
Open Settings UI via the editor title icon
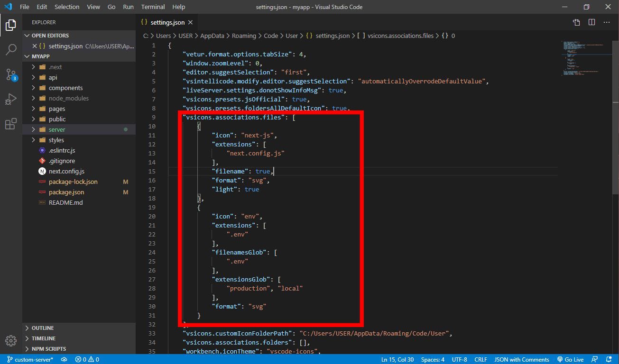(576, 22)
